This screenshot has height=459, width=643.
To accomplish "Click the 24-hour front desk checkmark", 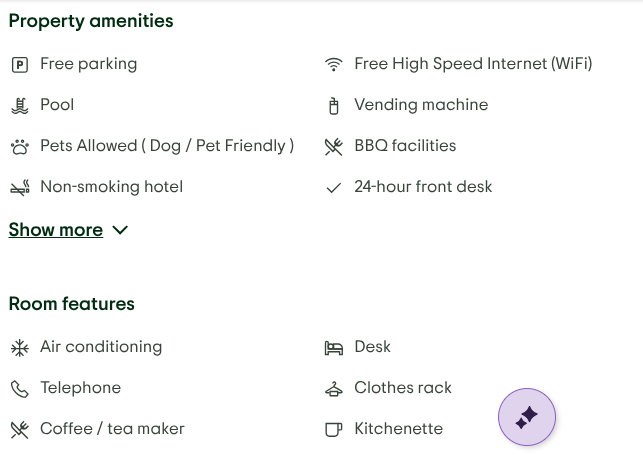I will click(334, 188).
